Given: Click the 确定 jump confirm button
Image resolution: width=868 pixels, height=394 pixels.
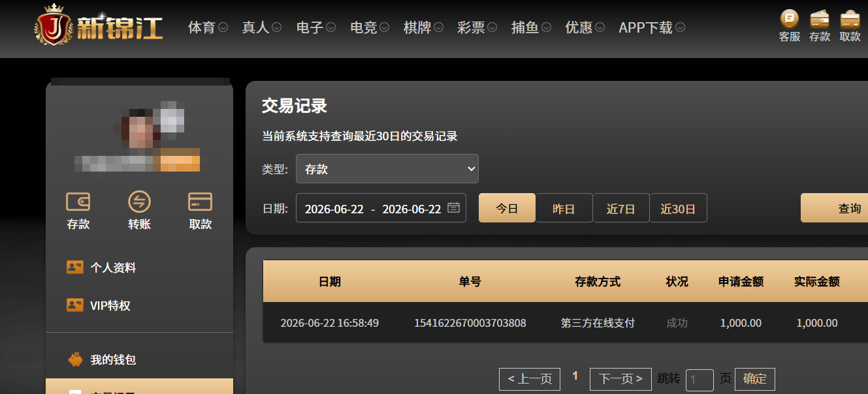Looking at the screenshot, I should (x=755, y=379).
